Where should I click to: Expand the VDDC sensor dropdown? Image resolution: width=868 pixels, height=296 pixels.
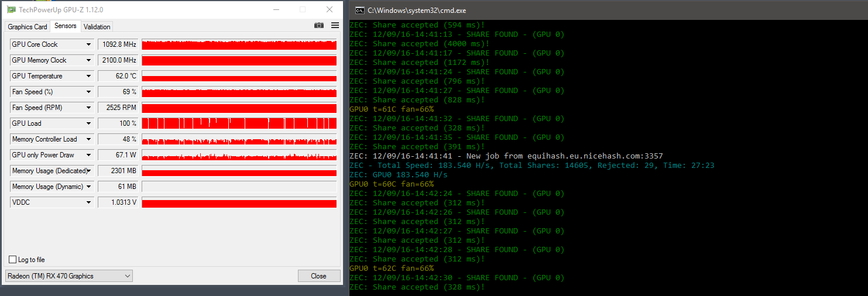pos(89,202)
